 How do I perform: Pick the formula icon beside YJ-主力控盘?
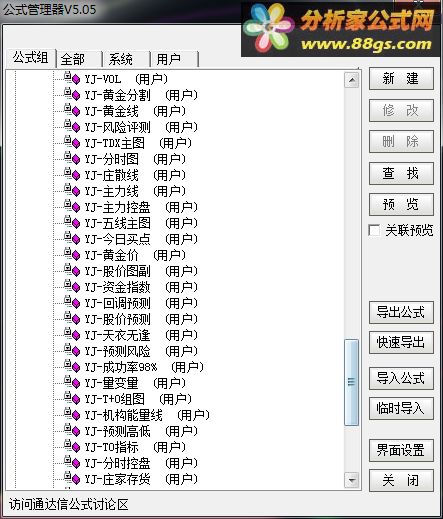(x=72, y=206)
